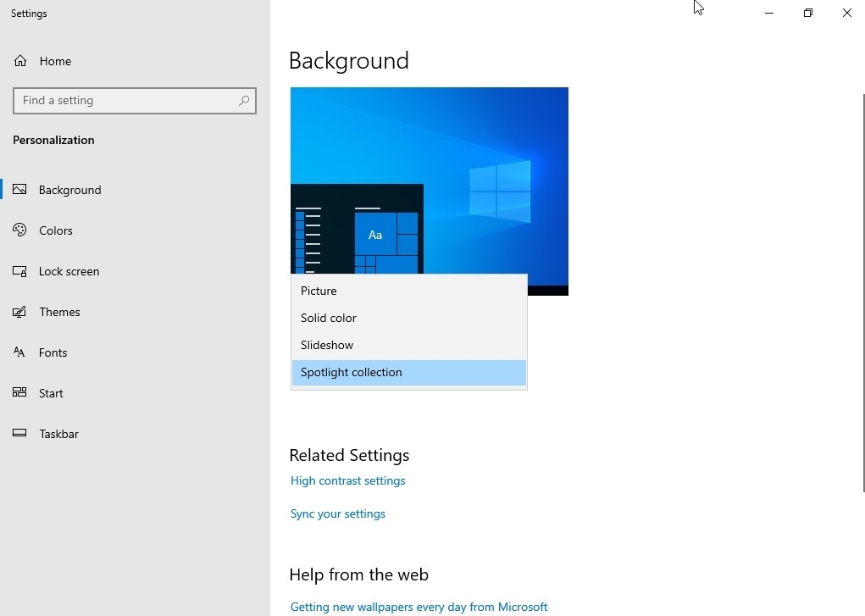Restore the Settings window size
Screen dimensions: 865x616
click(x=808, y=13)
